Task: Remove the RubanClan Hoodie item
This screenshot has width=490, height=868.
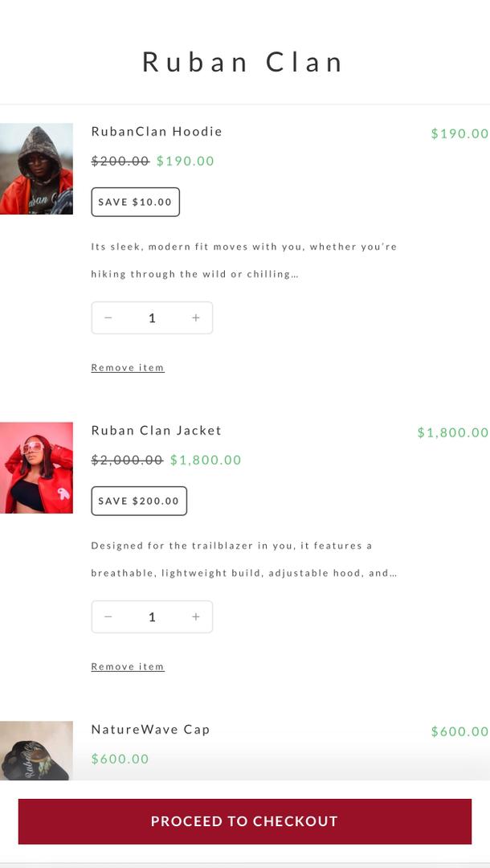Action: click(128, 367)
